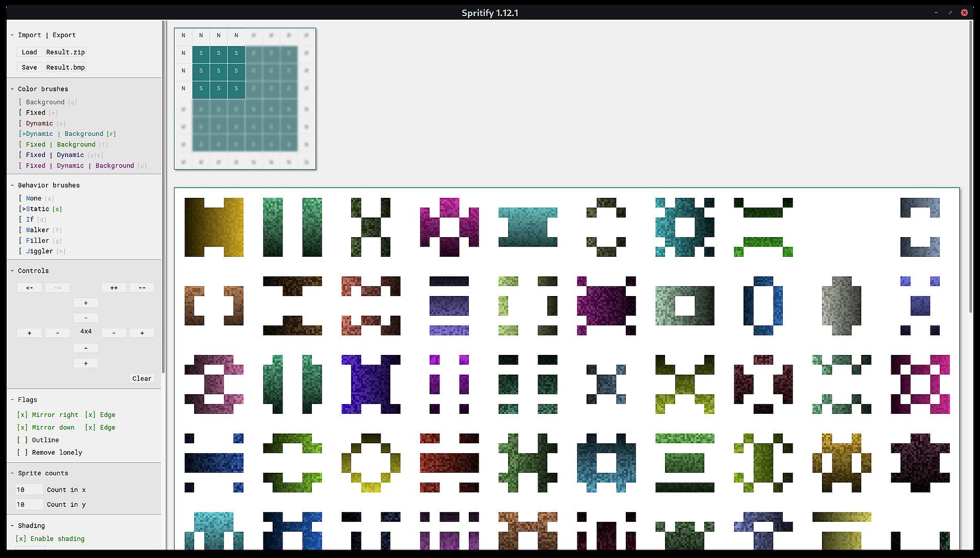Select the solid grey blob sprite
This screenshot has width=980, height=558.
842,306
